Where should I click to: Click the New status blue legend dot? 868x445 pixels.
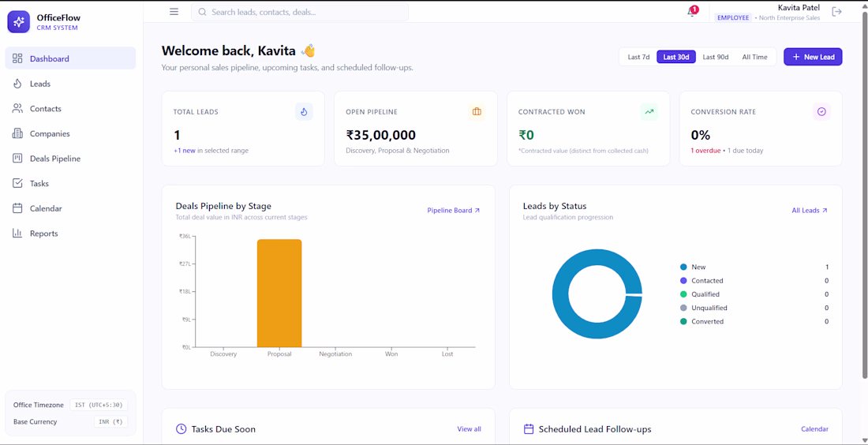[x=683, y=267]
